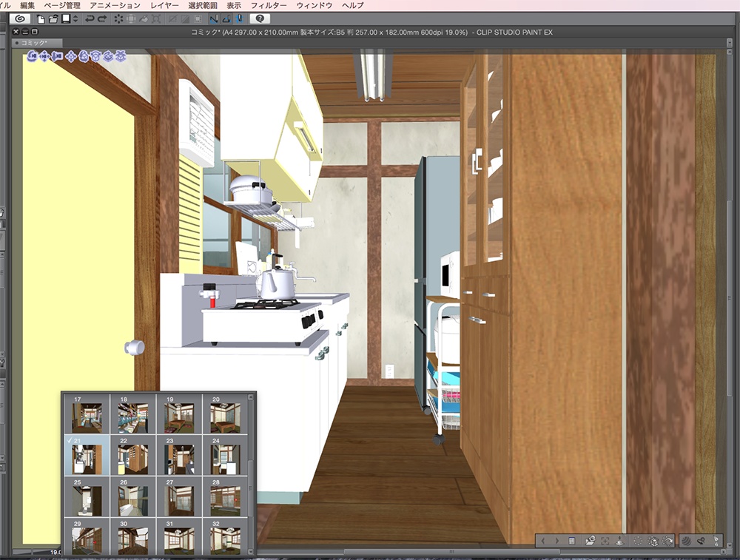Image resolution: width=740 pixels, height=560 pixels.
Task: Open the stepper dropdown beside the save icon
Action: pyautogui.click(x=75, y=20)
